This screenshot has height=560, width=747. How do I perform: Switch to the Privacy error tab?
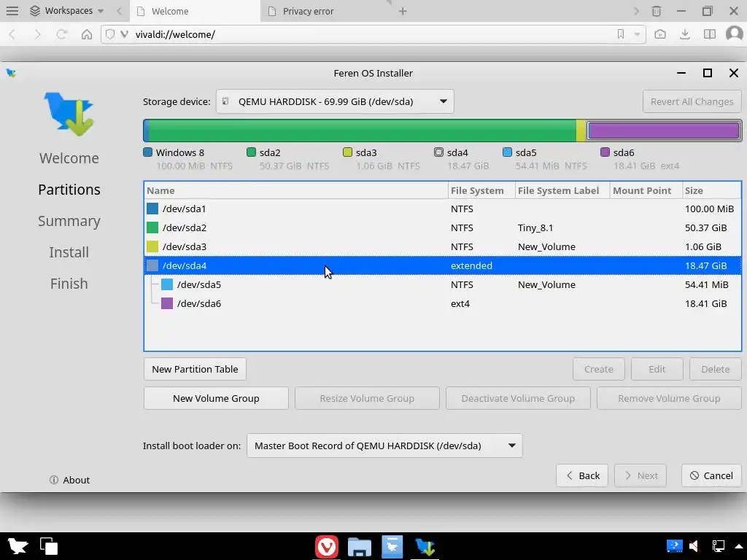(326, 11)
